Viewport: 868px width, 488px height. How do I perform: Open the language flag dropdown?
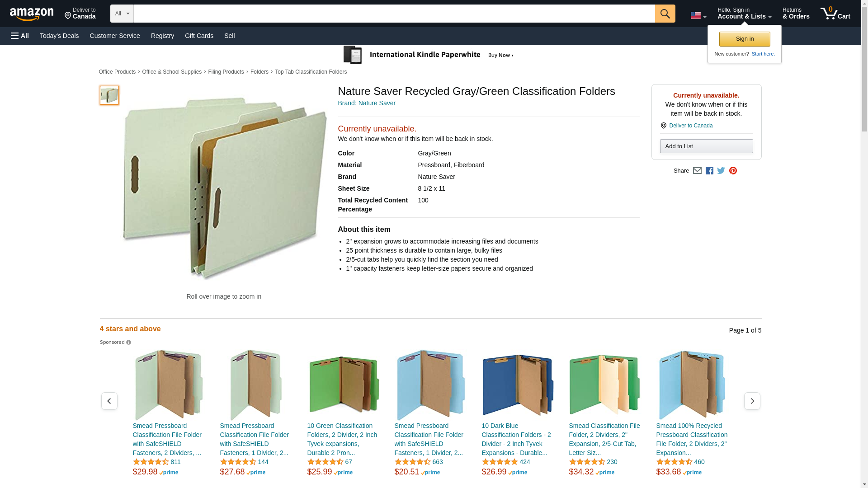pyautogui.click(x=698, y=15)
